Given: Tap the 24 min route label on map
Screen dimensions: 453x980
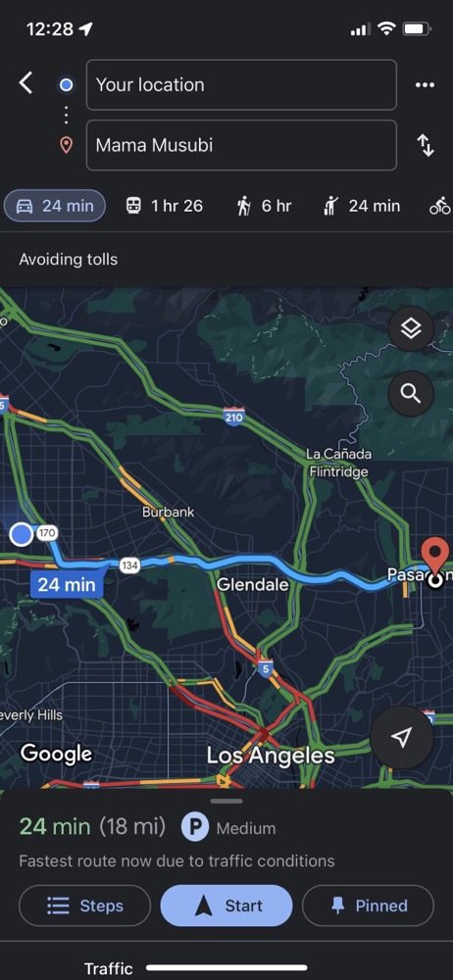Looking at the screenshot, I should [x=67, y=584].
